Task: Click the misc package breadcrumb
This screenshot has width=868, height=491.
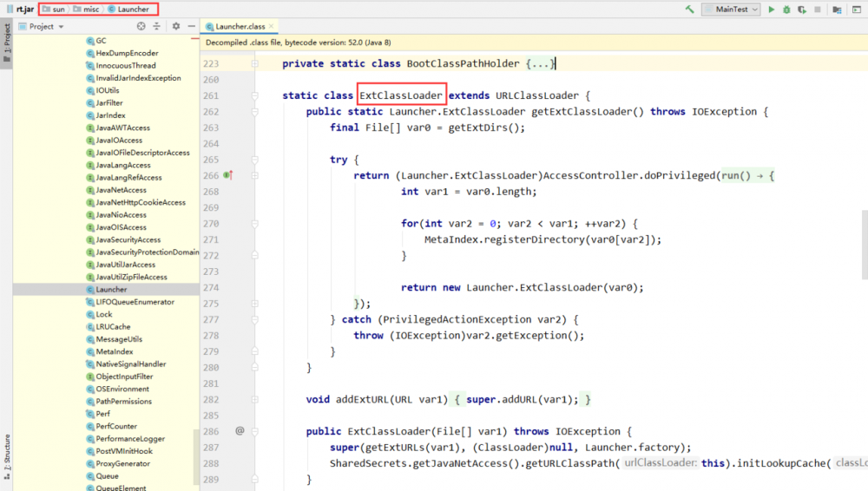Action: [x=86, y=9]
